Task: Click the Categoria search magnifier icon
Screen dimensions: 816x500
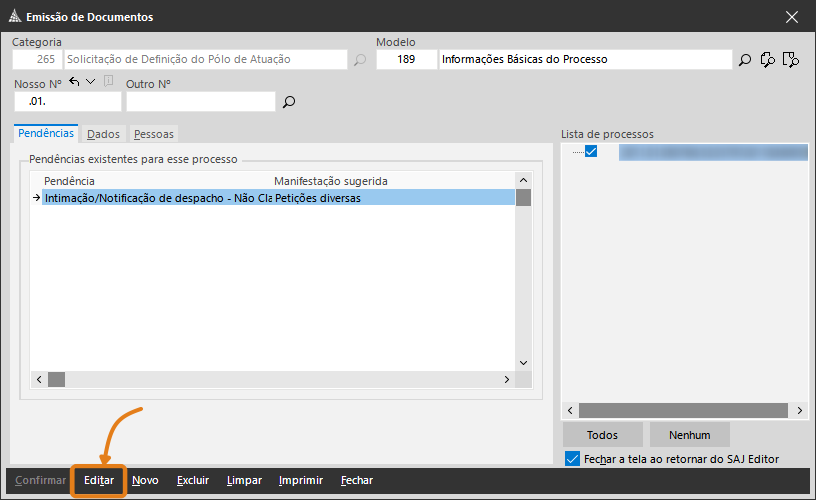Action: point(360,60)
